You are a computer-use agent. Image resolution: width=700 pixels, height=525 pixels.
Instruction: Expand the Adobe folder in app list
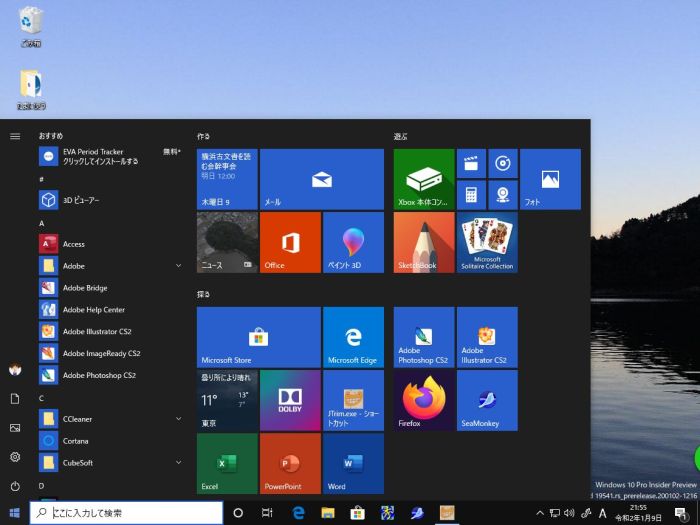(110, 266)
